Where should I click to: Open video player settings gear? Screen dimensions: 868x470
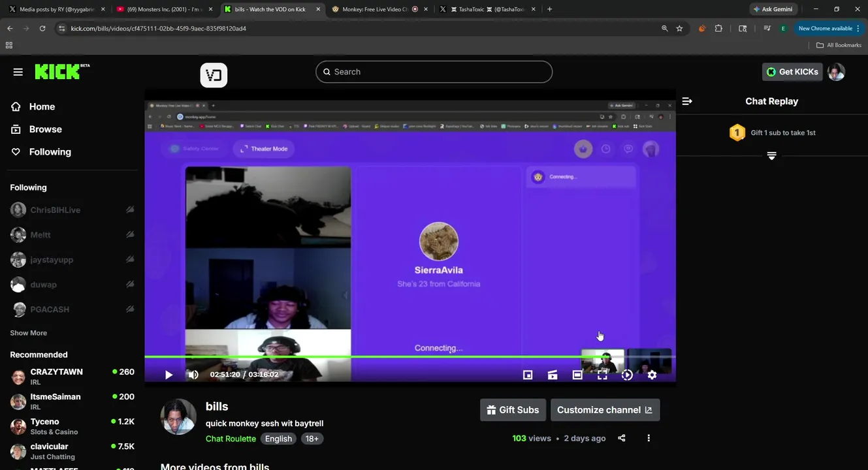pyautogui.click(x=652, y=375)
